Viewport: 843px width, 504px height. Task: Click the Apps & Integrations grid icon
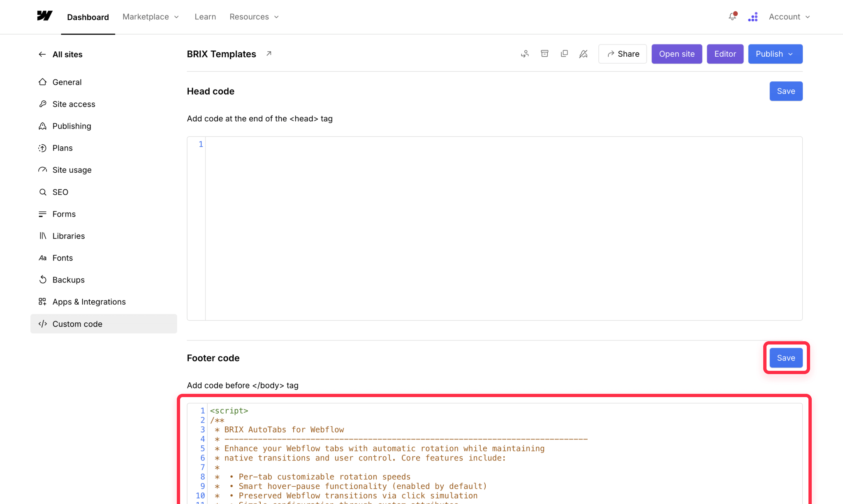(42, 302)
